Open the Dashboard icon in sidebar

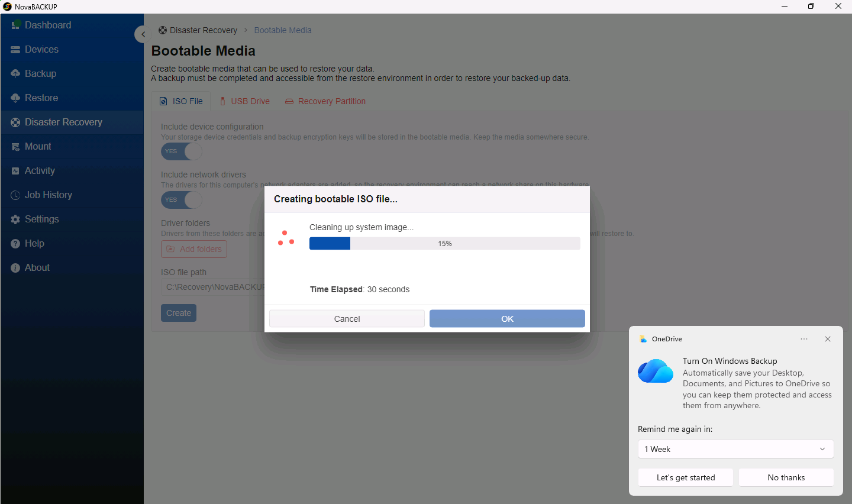tap(16, 25)
